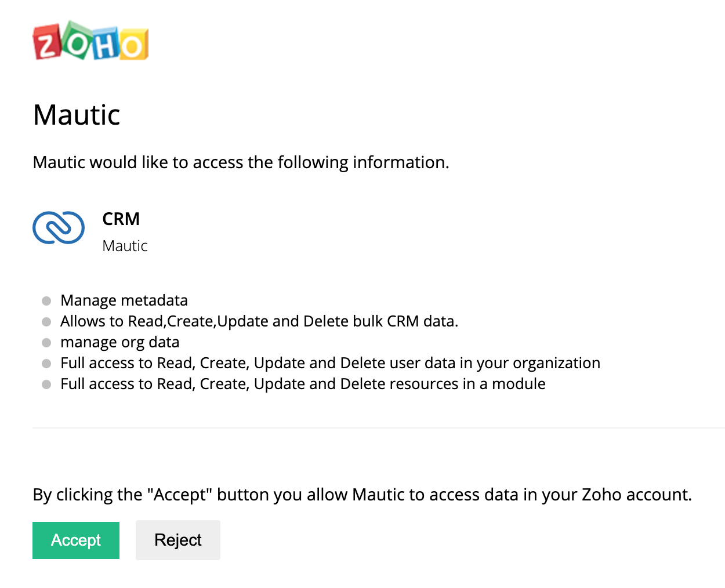Select the user data in organization permission text
The height and width of the screenshot is (588, 725).
[330, 363]
